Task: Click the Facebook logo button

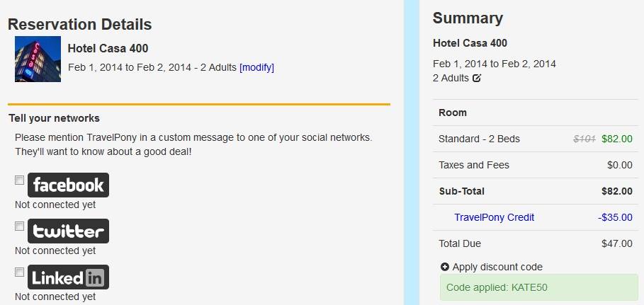Action: (x=68, y=185)
